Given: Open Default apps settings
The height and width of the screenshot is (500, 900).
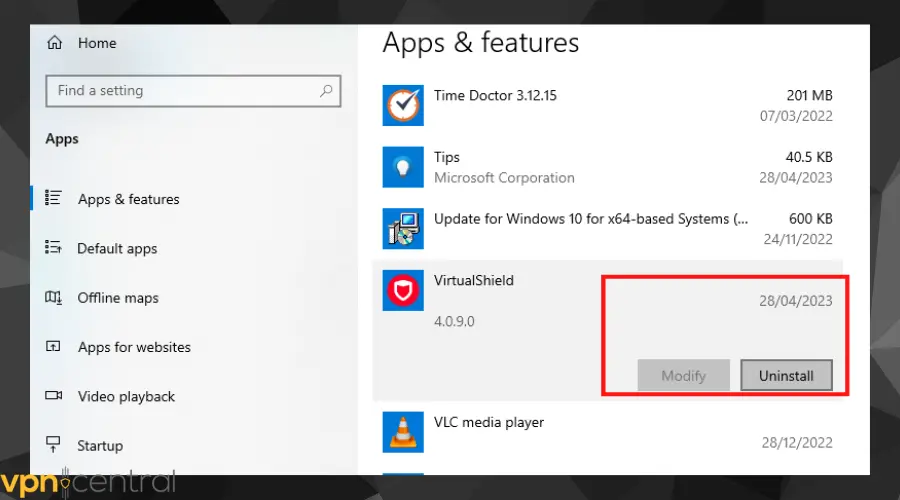Looking at the screenshot, I should [x=117, y=249].
